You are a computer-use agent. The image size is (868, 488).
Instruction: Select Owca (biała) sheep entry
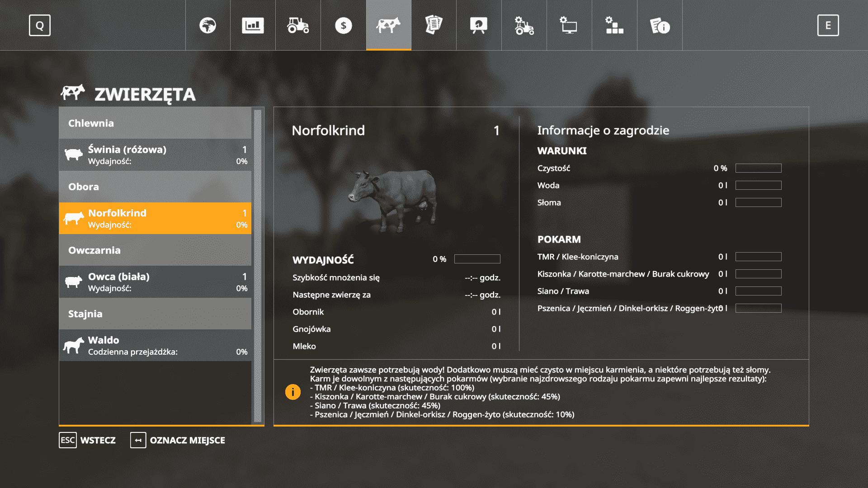[155, 282]
